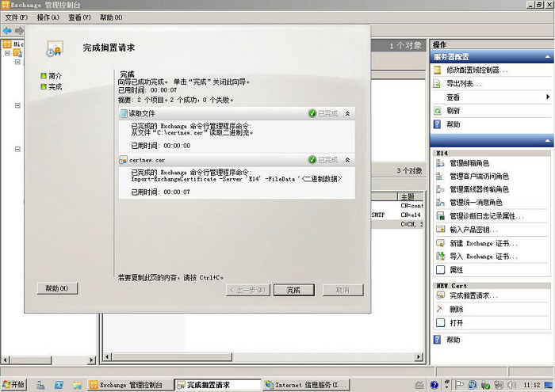Click the 导入 Exchange 证书 action icon
This screenshot has width=555, height=392.
[439, 257]
